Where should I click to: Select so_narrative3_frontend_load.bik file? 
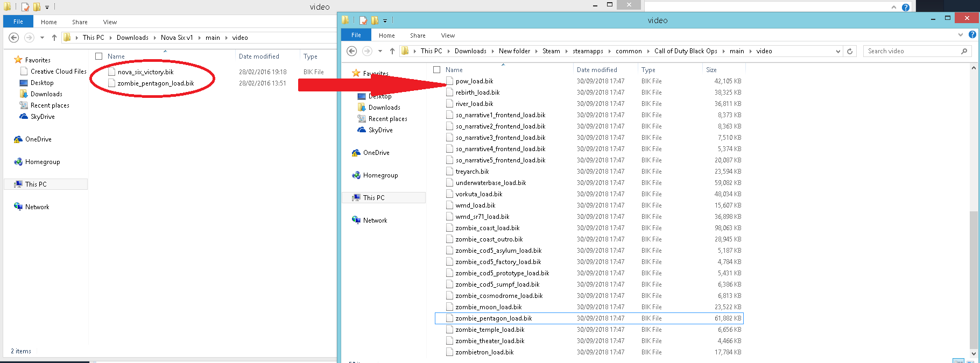pos(500,138)
